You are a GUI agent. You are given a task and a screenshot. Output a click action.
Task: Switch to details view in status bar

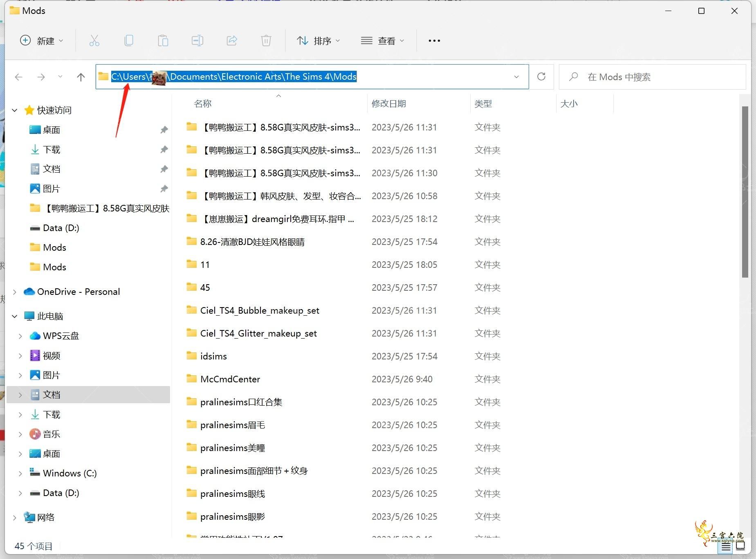(726, 546)
